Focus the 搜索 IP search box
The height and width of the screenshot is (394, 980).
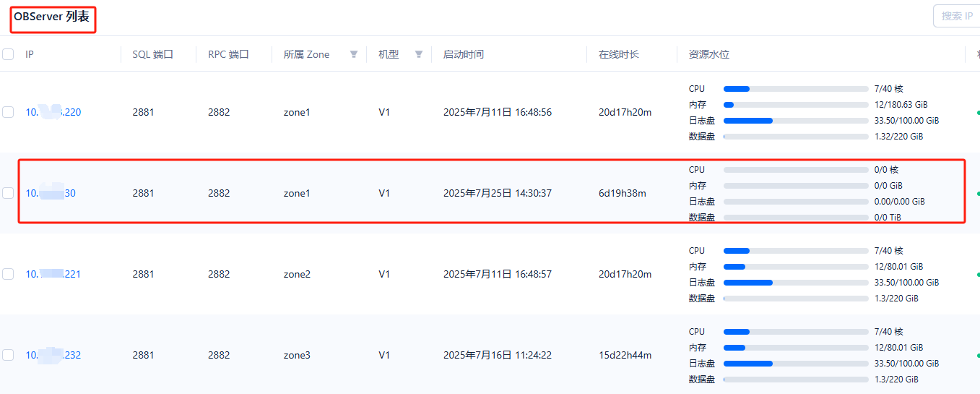tap(956, 16)
